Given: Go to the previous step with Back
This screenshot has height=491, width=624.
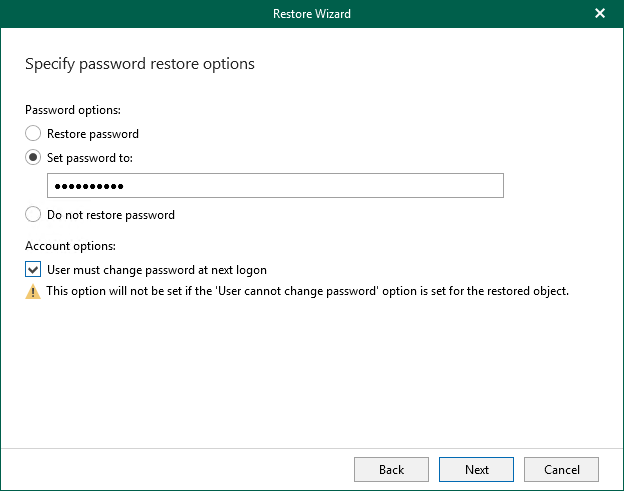Looking at the screenshot, I should (391, 469).
